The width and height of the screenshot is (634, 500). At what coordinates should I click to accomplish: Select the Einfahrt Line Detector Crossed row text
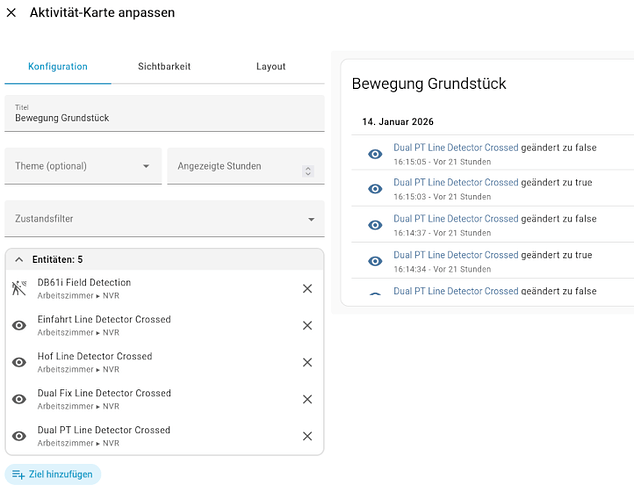104,319
